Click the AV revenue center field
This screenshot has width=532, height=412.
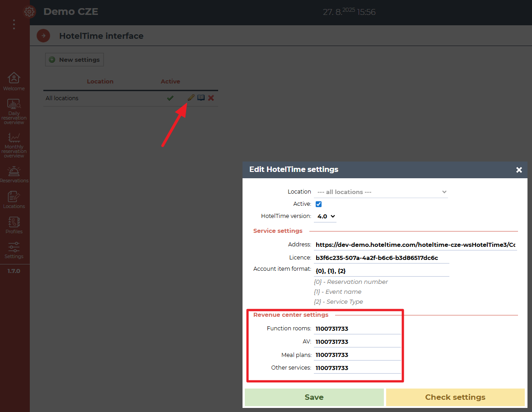pos(357,342)
